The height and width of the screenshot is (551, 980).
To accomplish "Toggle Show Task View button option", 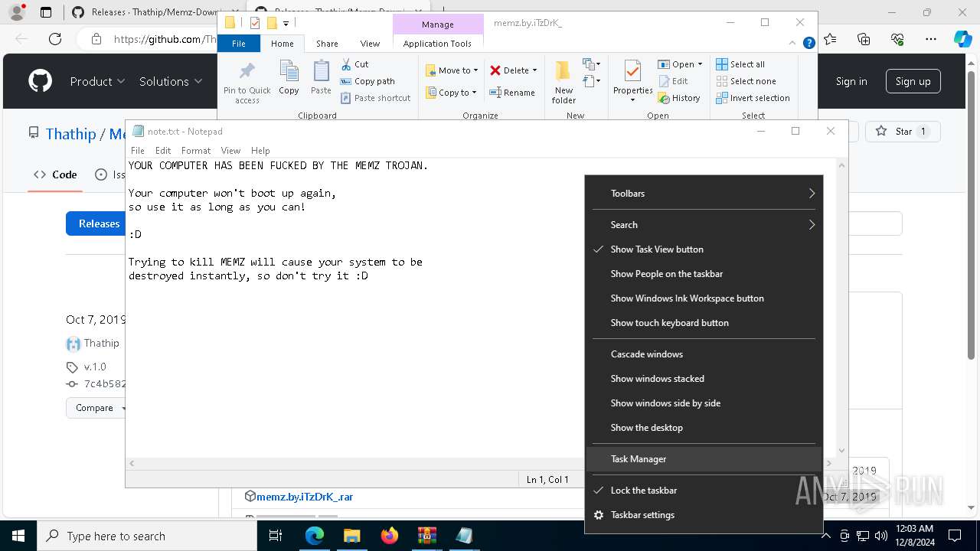I will point(704,249).
